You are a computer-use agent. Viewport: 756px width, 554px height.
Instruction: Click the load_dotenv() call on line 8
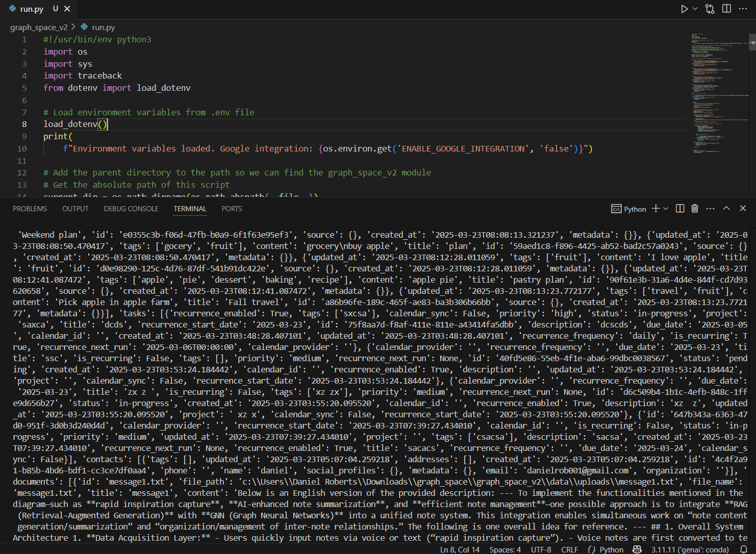[x=75, y=124]
